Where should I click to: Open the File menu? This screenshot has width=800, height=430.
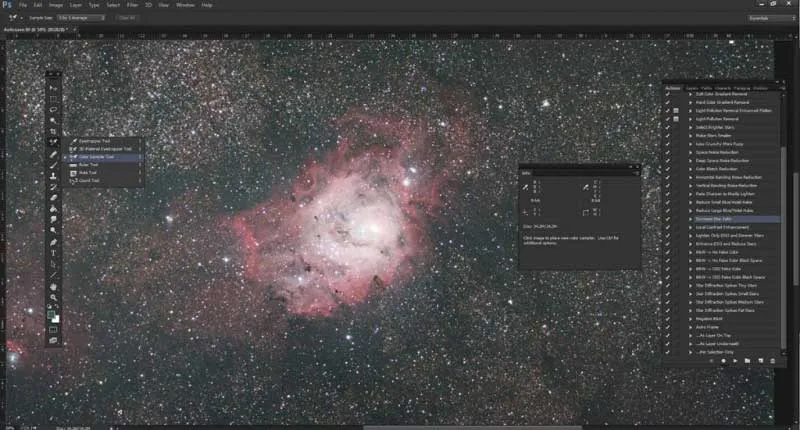[x=23, y=5]
